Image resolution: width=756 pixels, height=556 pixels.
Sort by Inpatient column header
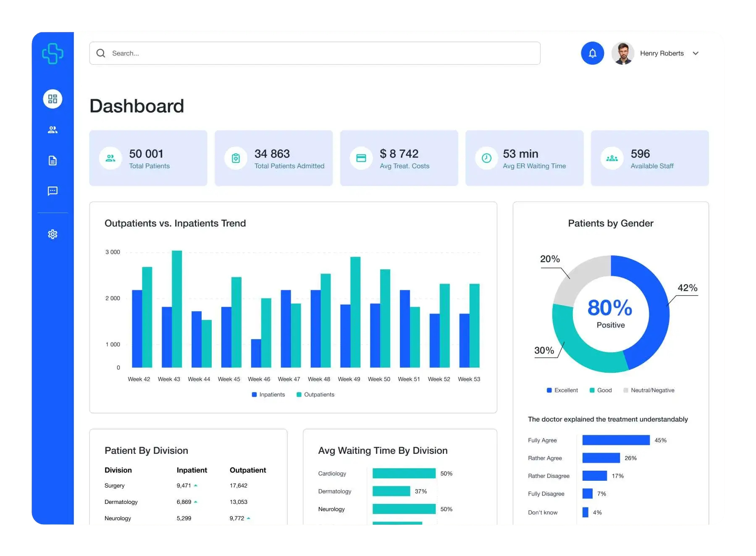pyautogui.click(x=192, y=470)
